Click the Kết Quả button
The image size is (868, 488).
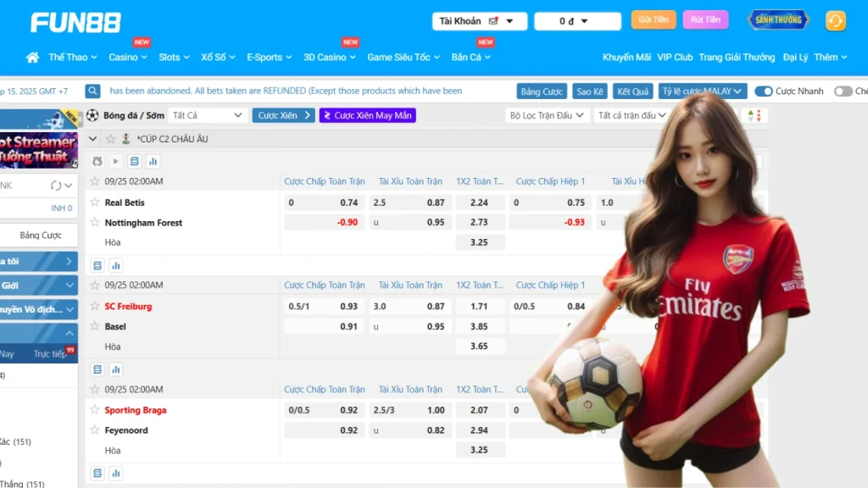[632, 91]
